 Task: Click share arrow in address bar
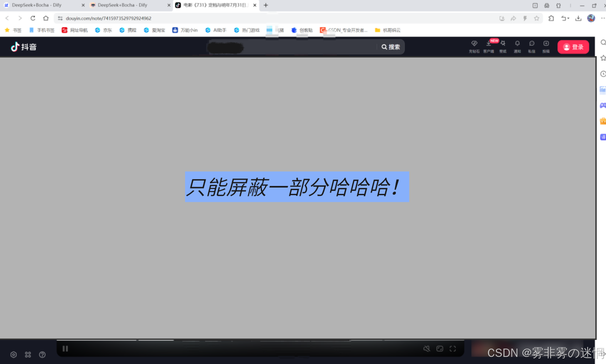(x=513, y=18)
